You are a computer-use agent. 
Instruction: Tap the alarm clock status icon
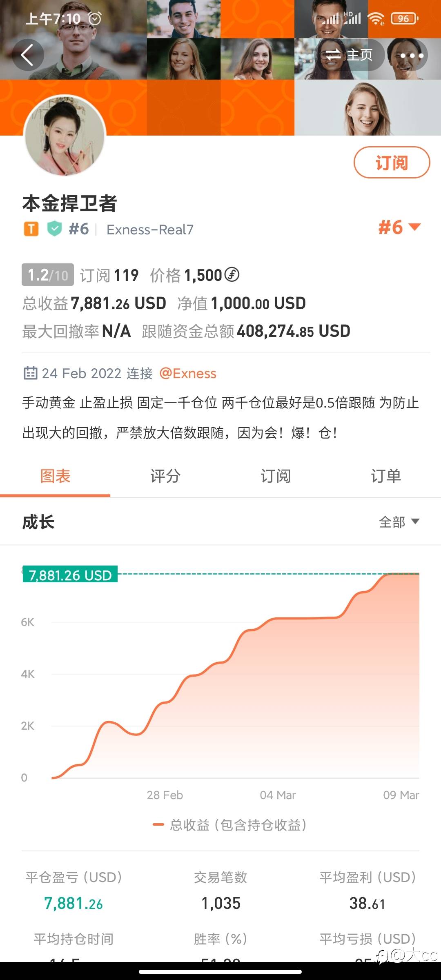95,18
